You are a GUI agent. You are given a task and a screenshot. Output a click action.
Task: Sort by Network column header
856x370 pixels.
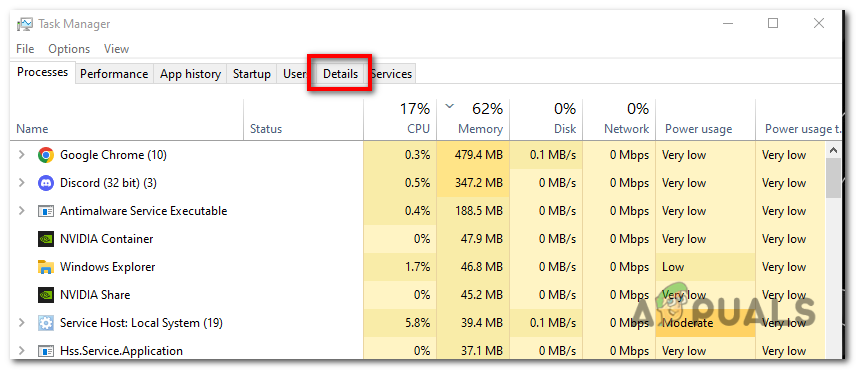click(x=619, y=120)
